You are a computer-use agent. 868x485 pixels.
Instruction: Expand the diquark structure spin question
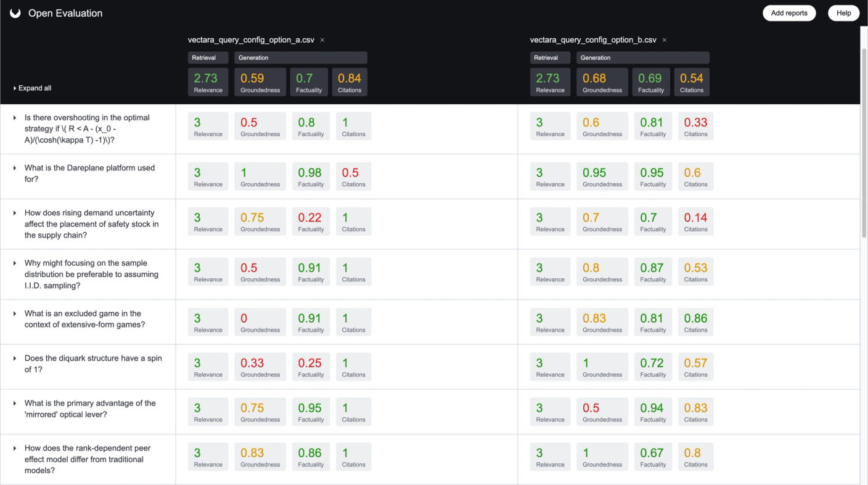(15, 359)
